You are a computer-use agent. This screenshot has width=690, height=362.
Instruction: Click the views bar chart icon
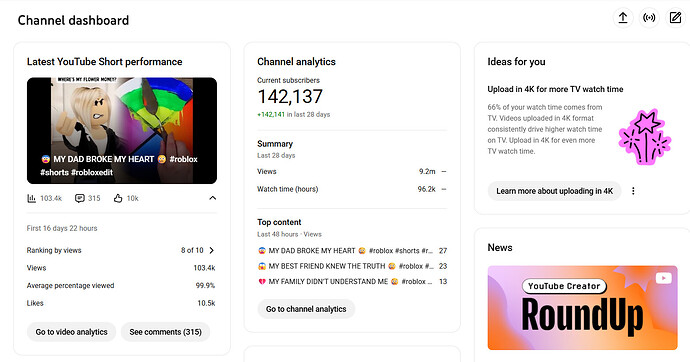coord(32,198)
